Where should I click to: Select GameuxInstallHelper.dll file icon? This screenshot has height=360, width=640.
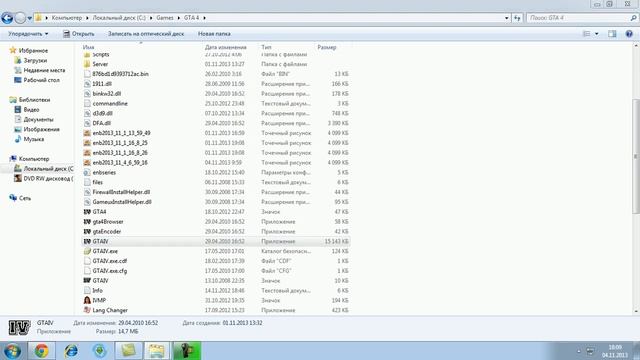pyautogui.click(x=87, y=202)
